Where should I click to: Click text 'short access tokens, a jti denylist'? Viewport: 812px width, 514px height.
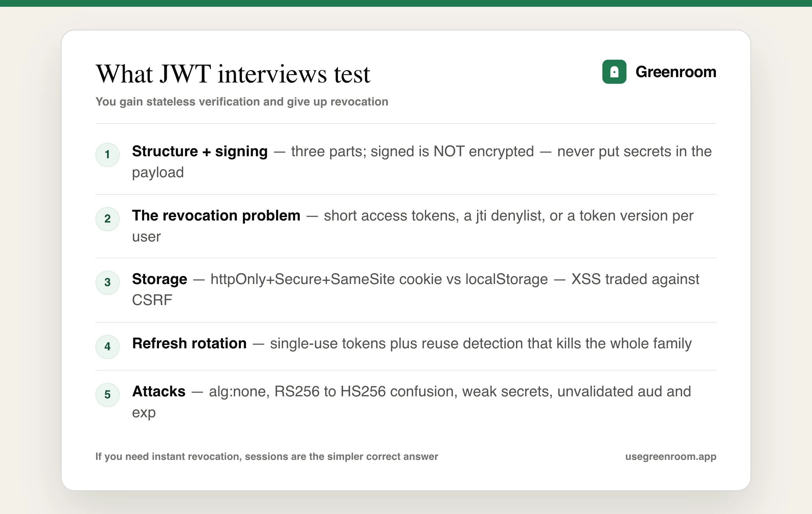(434, 216)
